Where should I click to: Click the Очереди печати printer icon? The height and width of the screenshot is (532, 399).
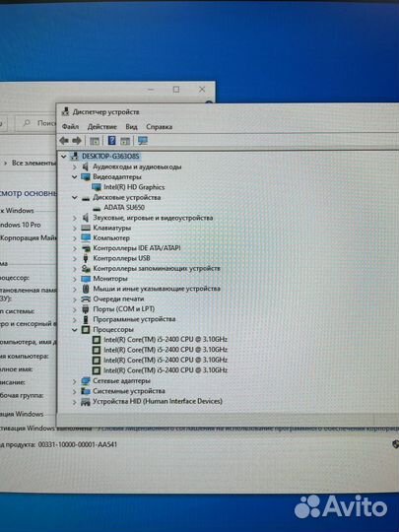86,299
